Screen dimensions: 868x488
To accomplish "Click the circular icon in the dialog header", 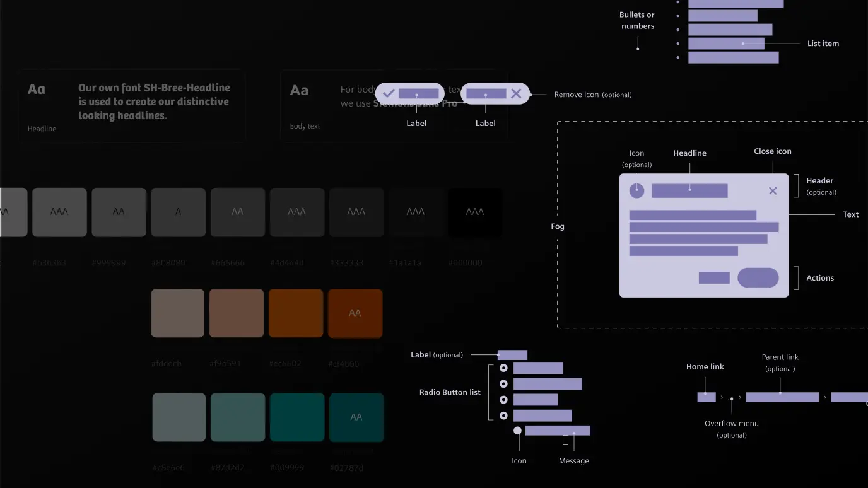I will tap(636, 191).
